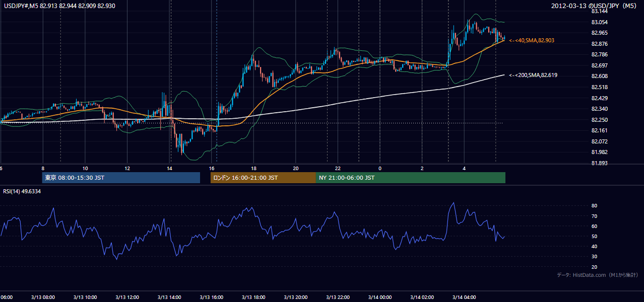Click price axis value 83.054
This screenshot has width=644, height=302.
pyautogui.click(x=599, y=22)
